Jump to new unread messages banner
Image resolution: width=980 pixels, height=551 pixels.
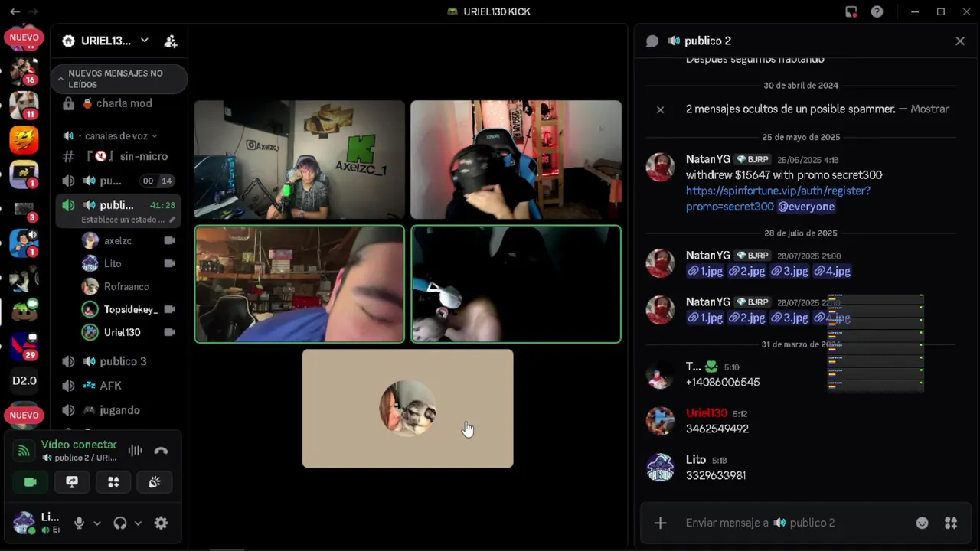[119, 79]
